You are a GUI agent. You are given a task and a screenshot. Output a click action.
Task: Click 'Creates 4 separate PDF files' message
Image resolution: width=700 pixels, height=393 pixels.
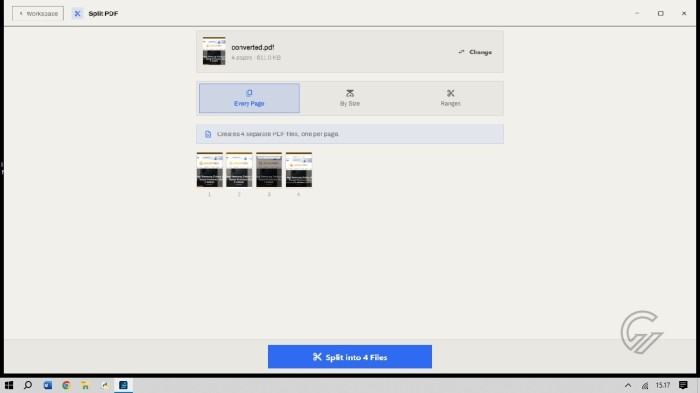[x=278, y=134]
